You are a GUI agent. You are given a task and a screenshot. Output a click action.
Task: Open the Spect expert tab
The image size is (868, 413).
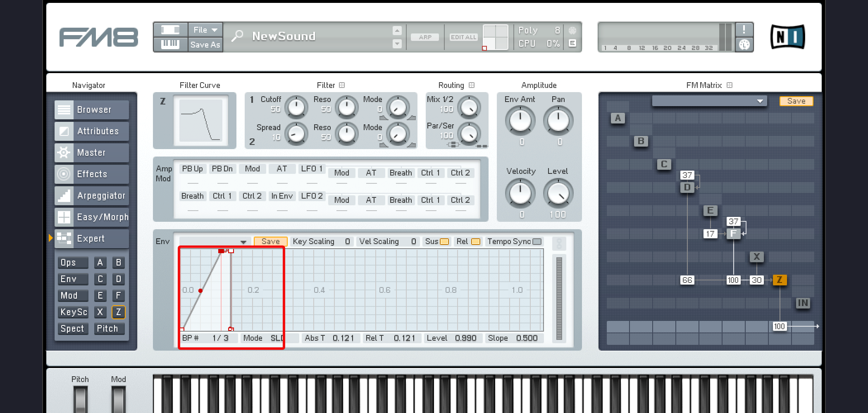coord(73,329)
